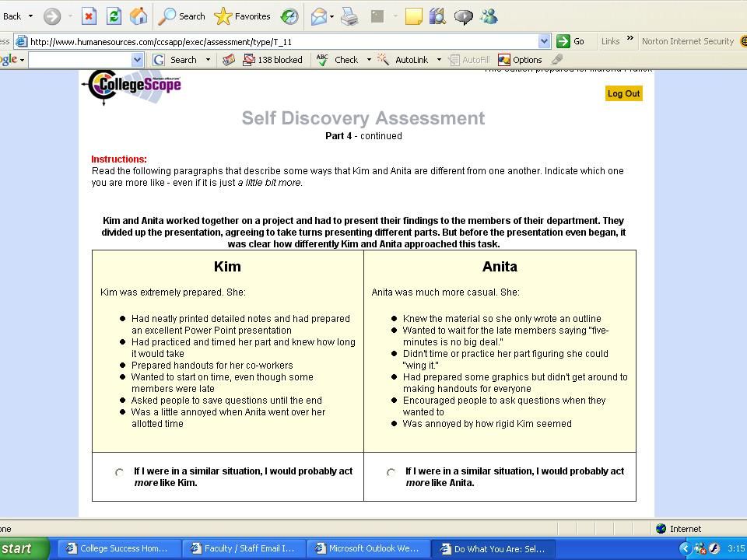Screen dimensions: 747x560
Task: Click the Google toolbar search box
Action: click(79, 60)
